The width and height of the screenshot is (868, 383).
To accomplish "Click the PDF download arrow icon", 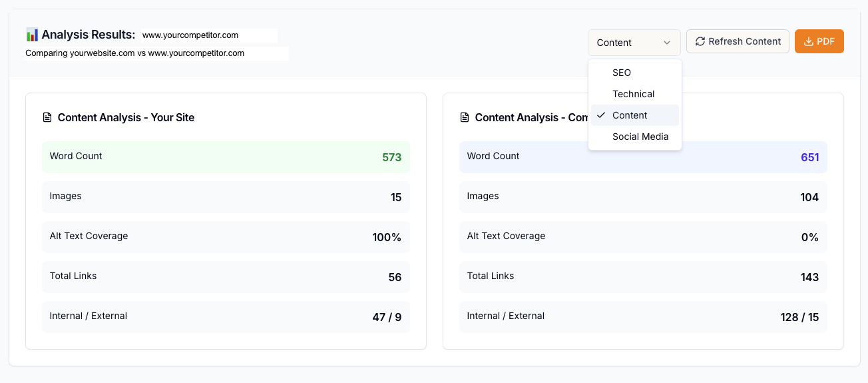I will tap(809, 41).
